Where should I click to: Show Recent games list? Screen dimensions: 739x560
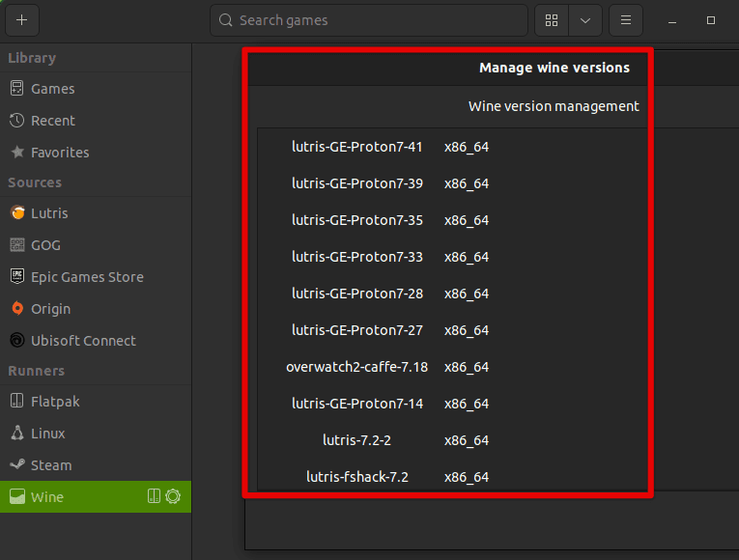point(96,121)
